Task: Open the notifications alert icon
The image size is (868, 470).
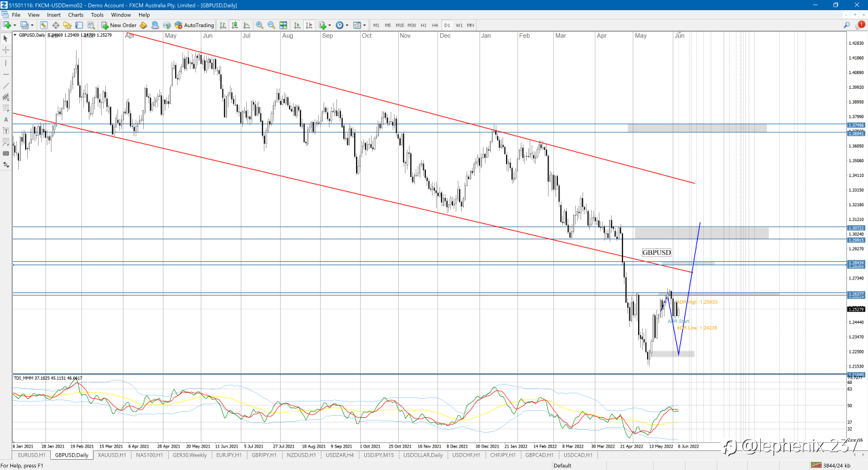Action: pos(861,24)
